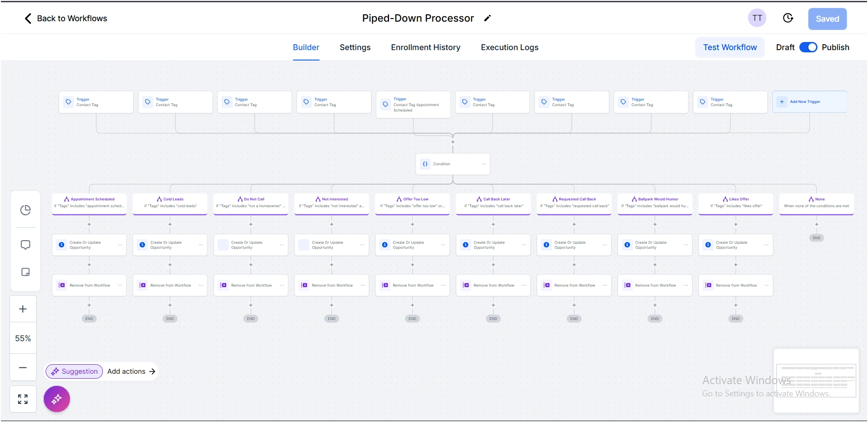Open the Execution Logs tab

tap(510, 47)
